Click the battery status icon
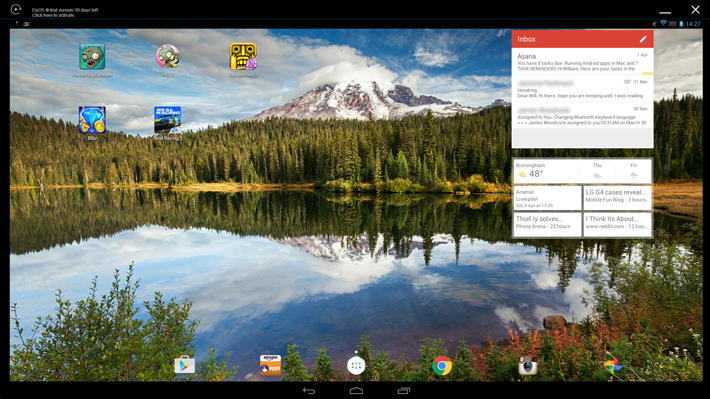This screenshot has height=399, width=710. click(681, 24)
